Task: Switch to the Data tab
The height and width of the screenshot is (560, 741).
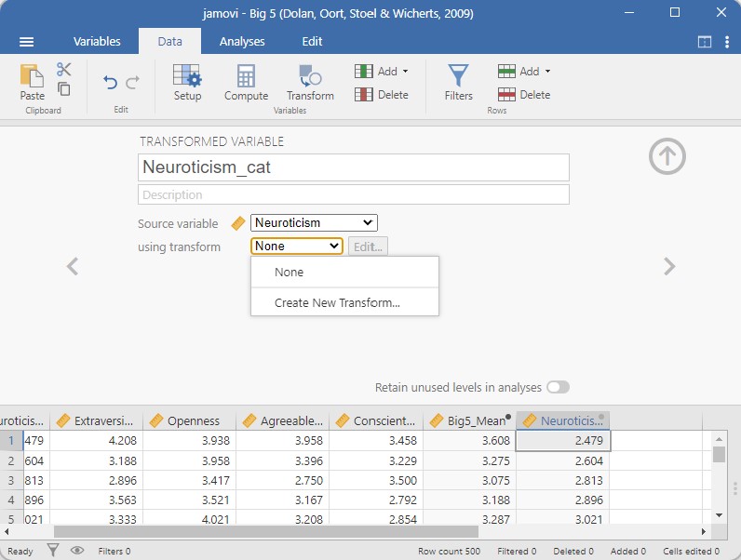Action: coord(169,42)
